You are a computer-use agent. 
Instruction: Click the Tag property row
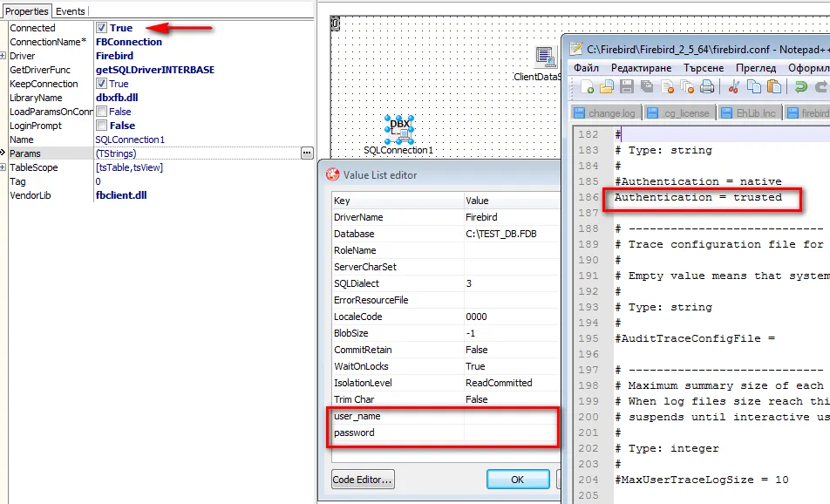coord(161,181)
